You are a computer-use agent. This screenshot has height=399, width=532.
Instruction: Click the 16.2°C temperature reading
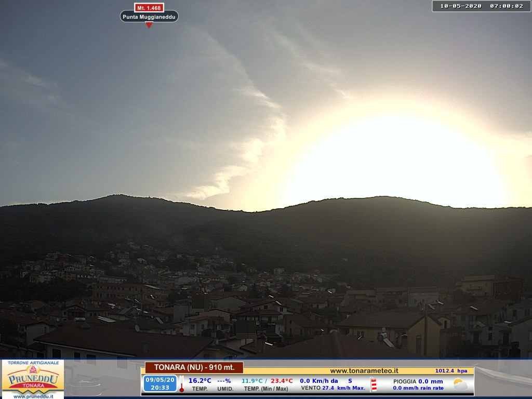[x=200, y=381]
